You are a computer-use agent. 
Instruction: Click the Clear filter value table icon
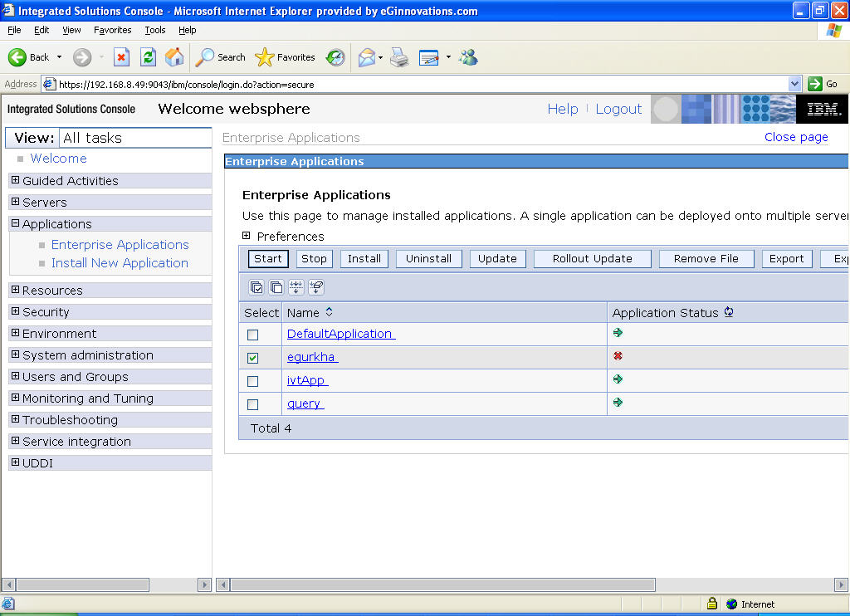(316, 287)
